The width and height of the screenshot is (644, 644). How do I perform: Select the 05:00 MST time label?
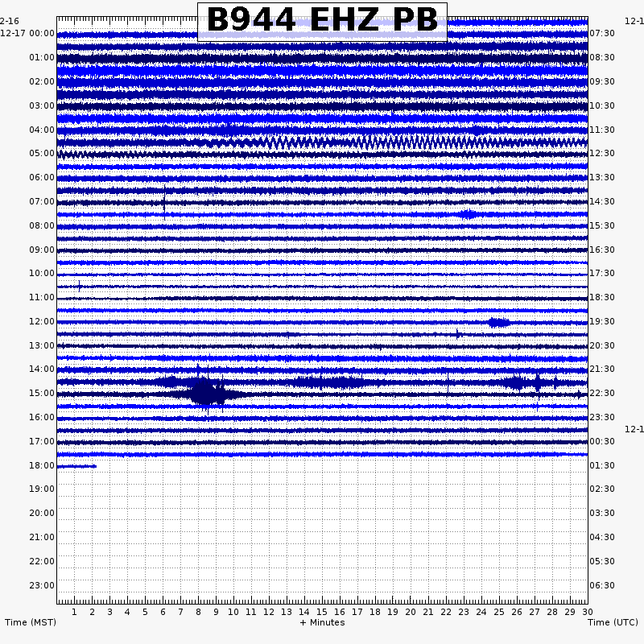pyautogui.click(x=42, y=153)
